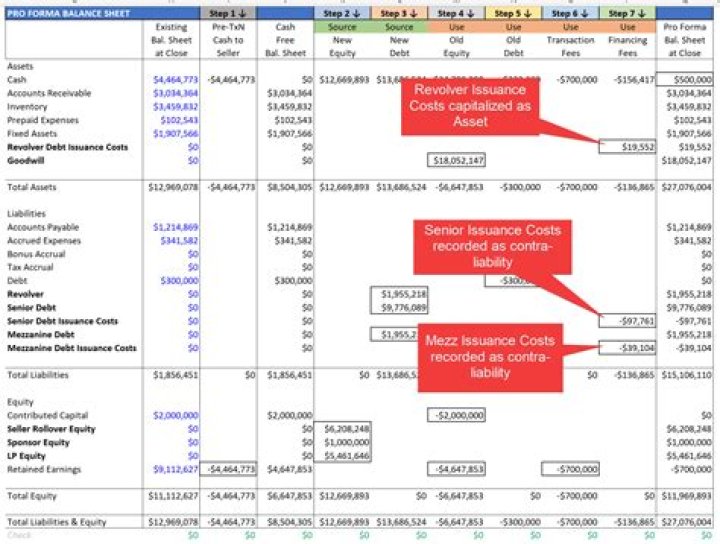Screen dimensions: 720x544
Task: Click the Goodwill $18,052,147 cell
Action: coord(457,160)
